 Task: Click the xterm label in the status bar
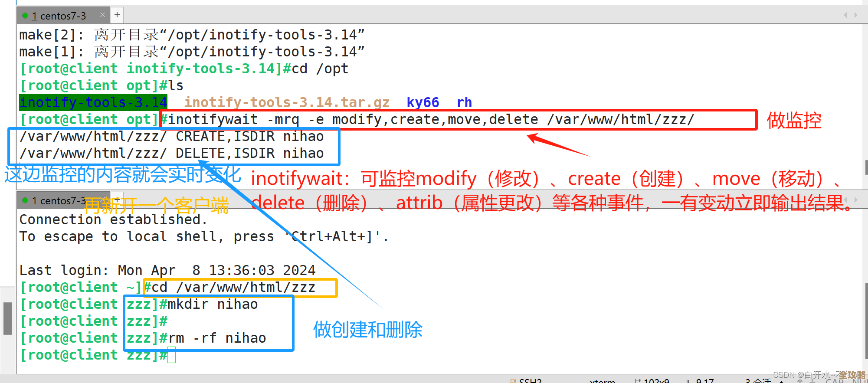[602, 381]
